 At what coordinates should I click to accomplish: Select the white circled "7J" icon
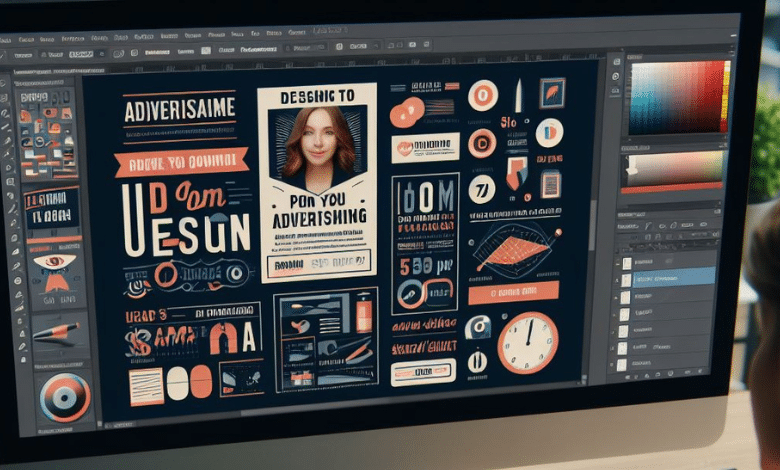click(482, 189)
